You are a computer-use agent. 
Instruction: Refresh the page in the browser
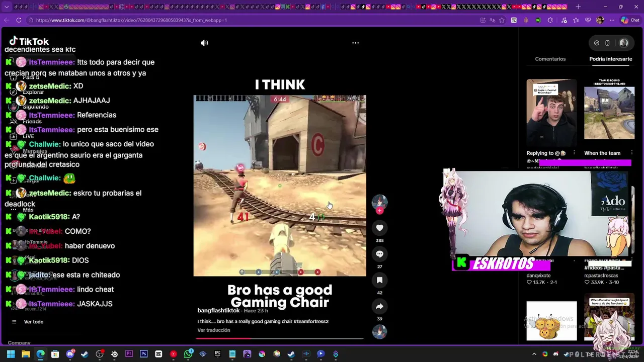tap(19, 20)
